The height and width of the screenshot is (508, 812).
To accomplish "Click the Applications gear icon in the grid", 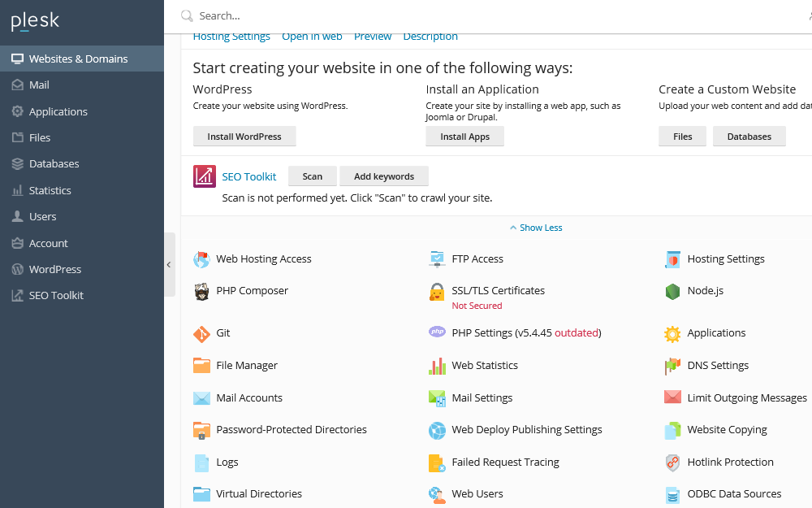I will tap(672, 334).
